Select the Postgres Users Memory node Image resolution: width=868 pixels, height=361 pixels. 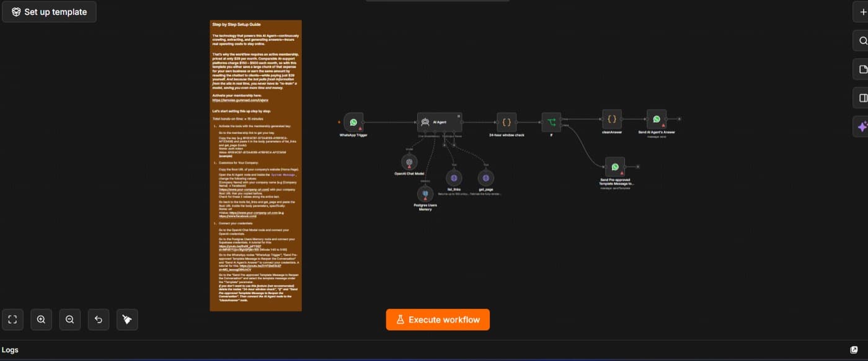425,194
